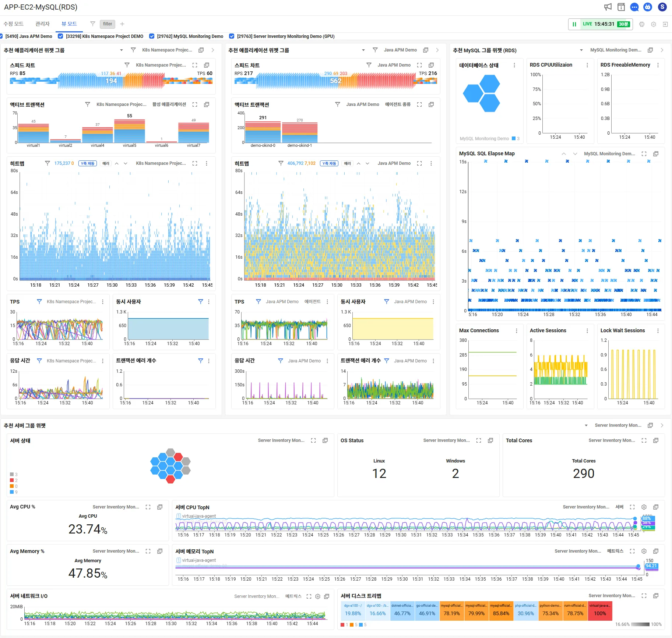Click the print dashboard icon
Image resolution: width=672 pixels, height=638 pixels.
(642, 24)
